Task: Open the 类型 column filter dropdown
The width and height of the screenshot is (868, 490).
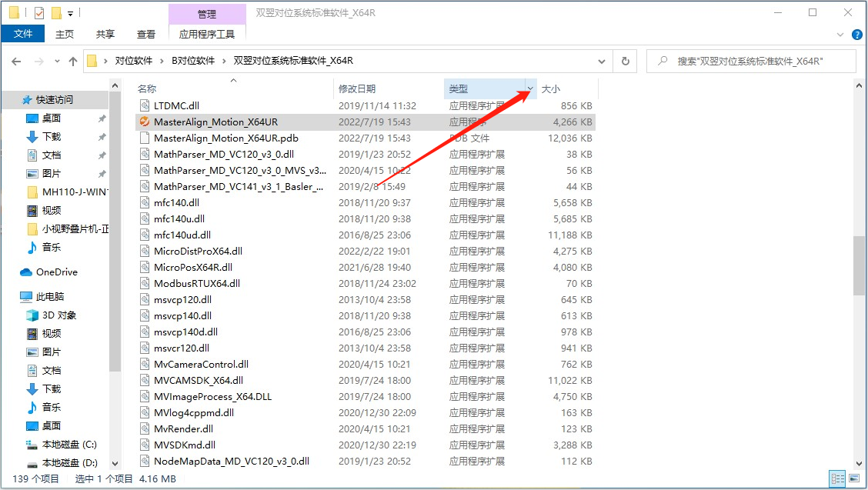Action: (x=529, y=89)
